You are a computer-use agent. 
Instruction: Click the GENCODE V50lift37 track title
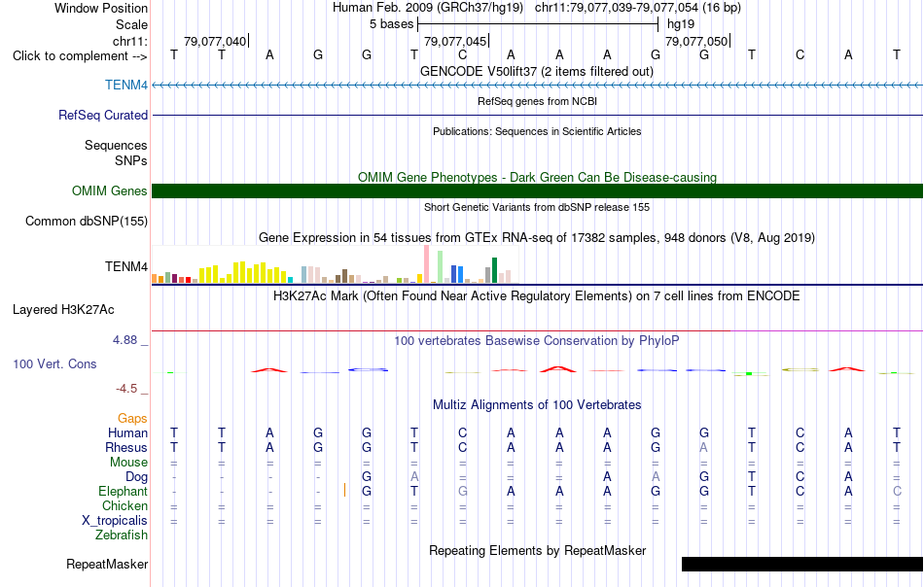[x=537, y=71]
